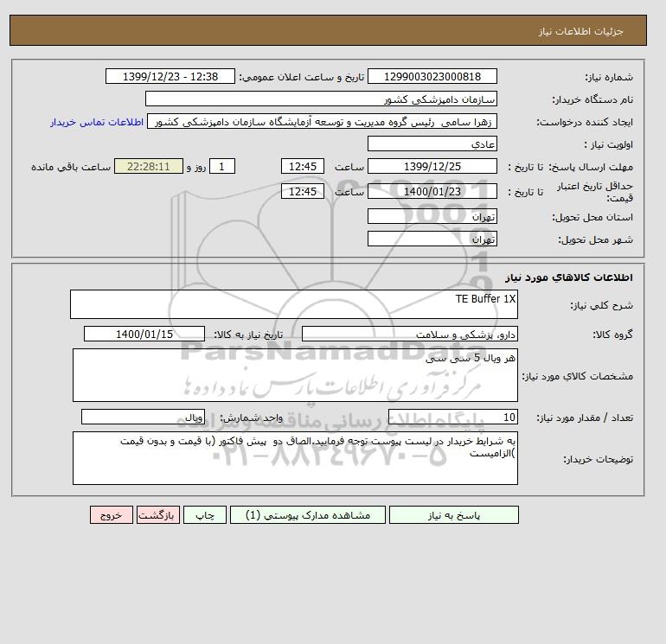Image resolution: width=666 pixels, height=644 pixels.
Task: Select the شماره نیاز field 1299003023000818
Action: [x=432, y=76]
